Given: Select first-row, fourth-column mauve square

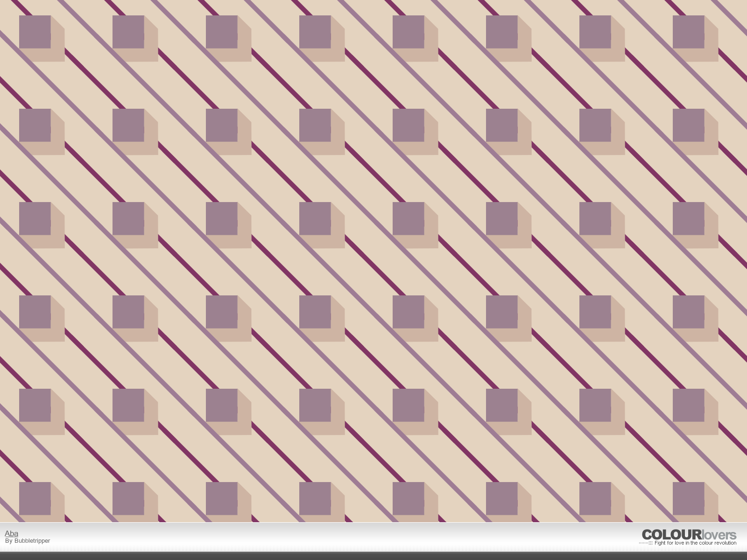Looking at the screenshot, I should point(315,32).
